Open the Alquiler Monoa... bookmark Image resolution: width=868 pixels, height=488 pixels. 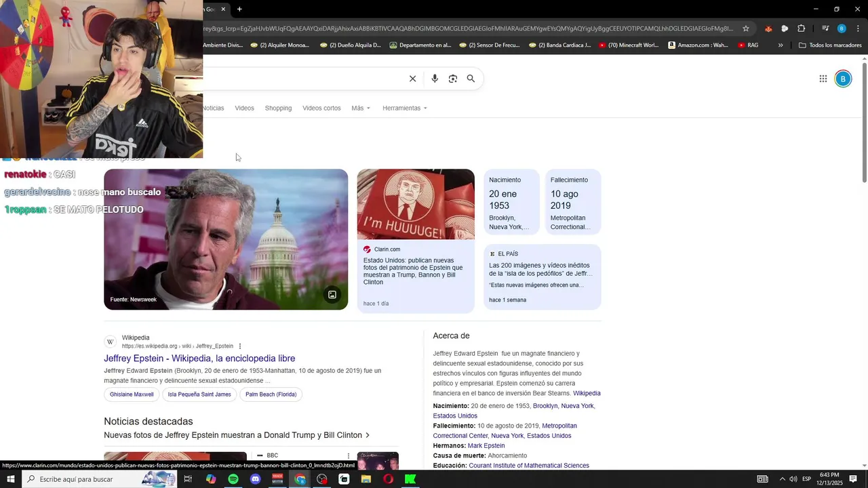point(279,45)
